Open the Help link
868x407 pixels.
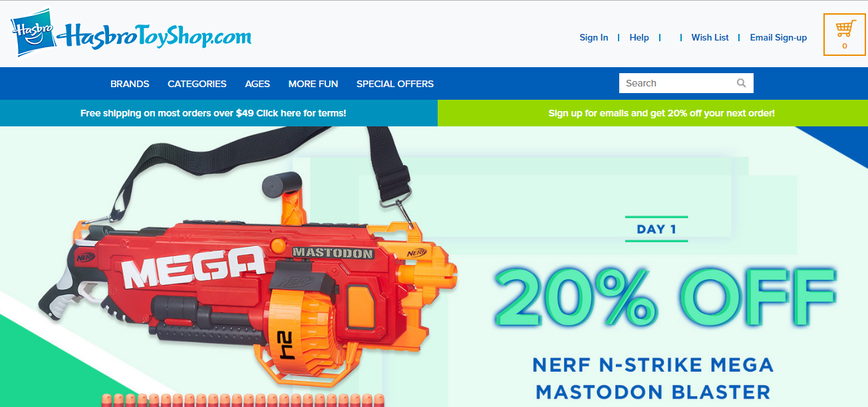tap(639, 38)
